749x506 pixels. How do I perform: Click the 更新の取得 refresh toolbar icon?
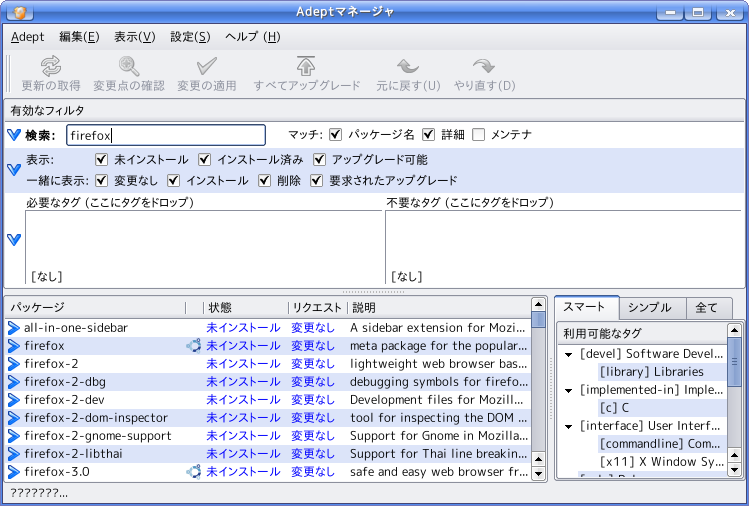coord(51,66)
